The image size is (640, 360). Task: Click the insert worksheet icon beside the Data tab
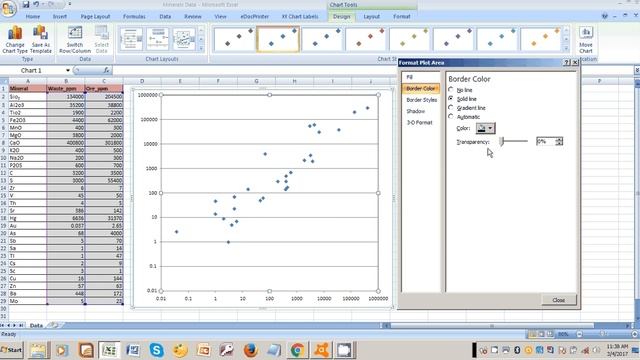tap(53, 325)
